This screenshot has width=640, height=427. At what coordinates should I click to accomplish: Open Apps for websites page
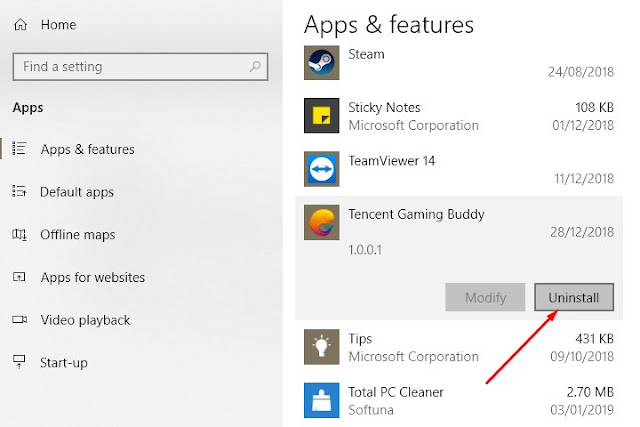(x=93, y=277)
